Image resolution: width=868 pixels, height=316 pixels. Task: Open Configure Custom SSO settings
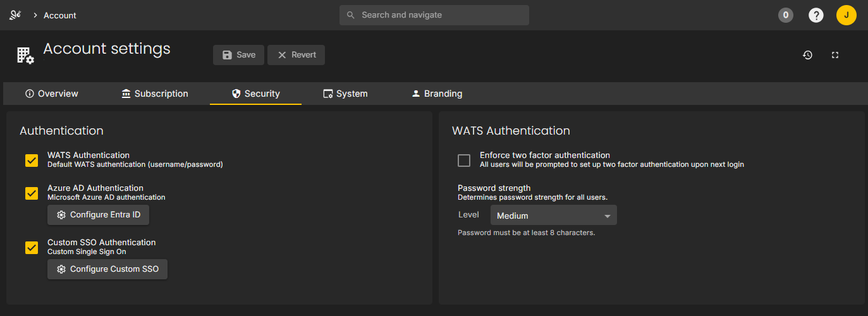107,269
